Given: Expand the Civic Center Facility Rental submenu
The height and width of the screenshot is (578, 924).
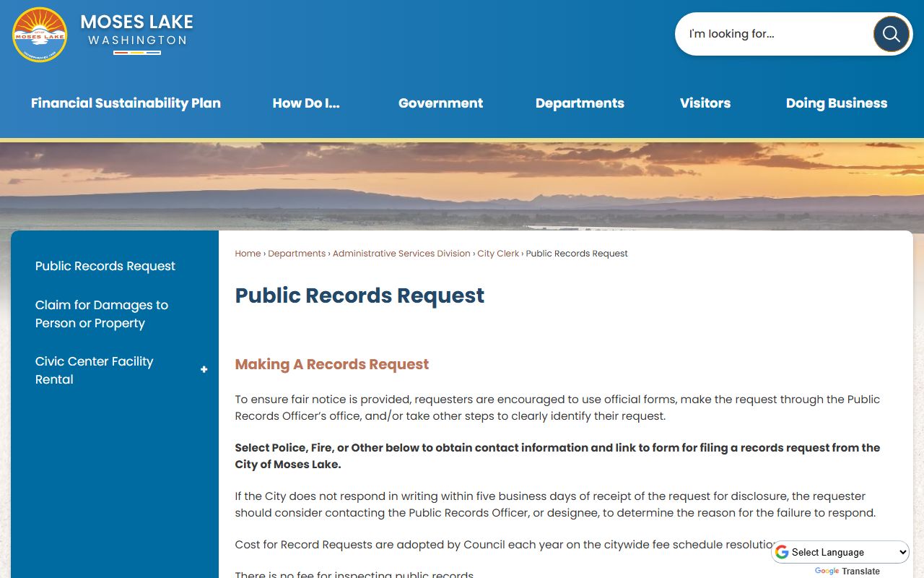Looking at the screenshot, I should pos(204,370).
